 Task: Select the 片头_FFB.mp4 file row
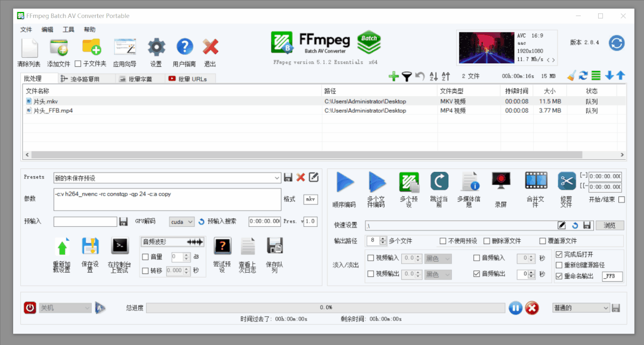click(54, 110)
